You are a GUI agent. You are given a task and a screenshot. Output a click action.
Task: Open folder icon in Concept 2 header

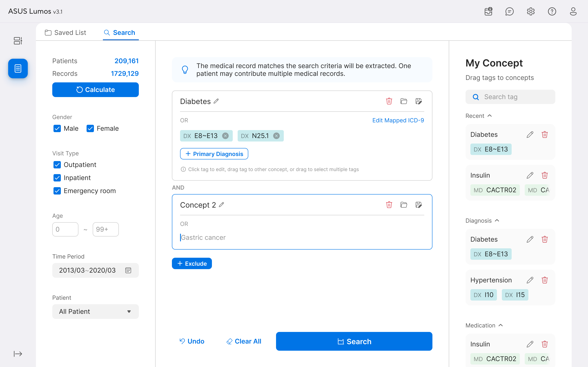coord(404,205)
